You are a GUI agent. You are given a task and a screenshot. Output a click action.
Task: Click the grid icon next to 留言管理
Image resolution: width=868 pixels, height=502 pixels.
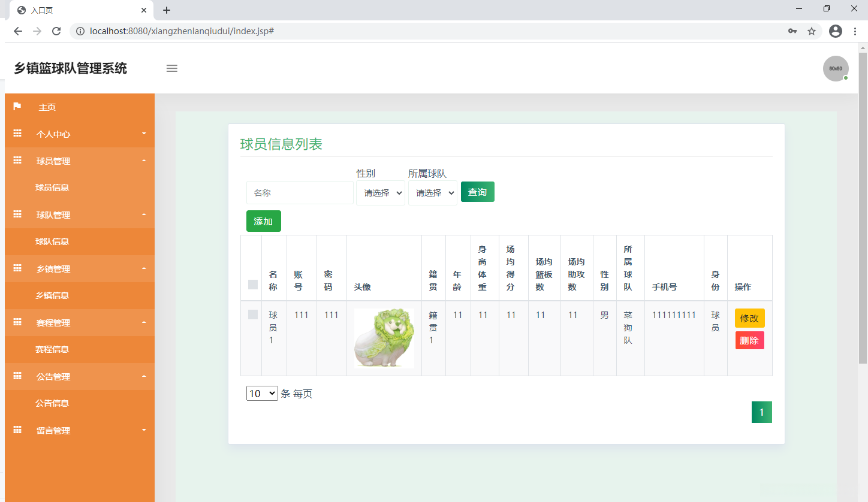pyautogui.click(x=17, y=430)
